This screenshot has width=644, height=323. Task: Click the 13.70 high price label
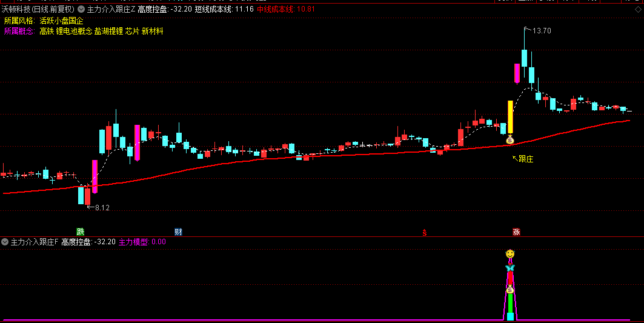[x=542, y=31]
